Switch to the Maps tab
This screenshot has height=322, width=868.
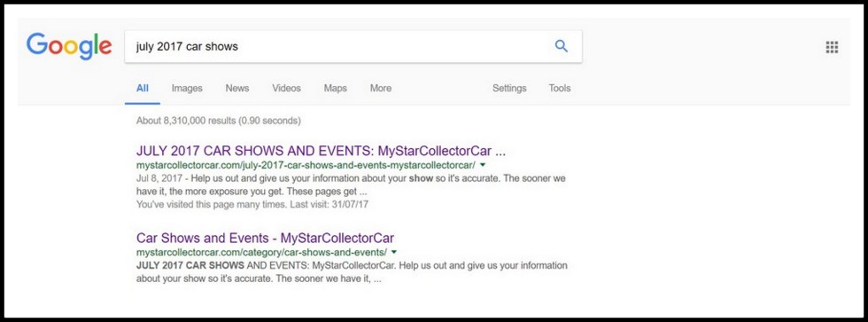coord(336,88)
